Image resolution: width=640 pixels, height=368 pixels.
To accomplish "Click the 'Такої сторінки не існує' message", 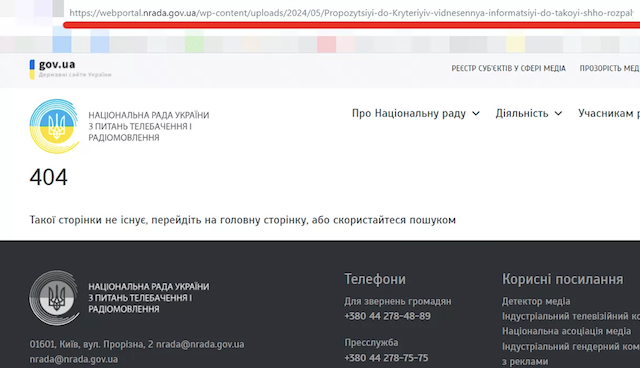I will [242, 220].
